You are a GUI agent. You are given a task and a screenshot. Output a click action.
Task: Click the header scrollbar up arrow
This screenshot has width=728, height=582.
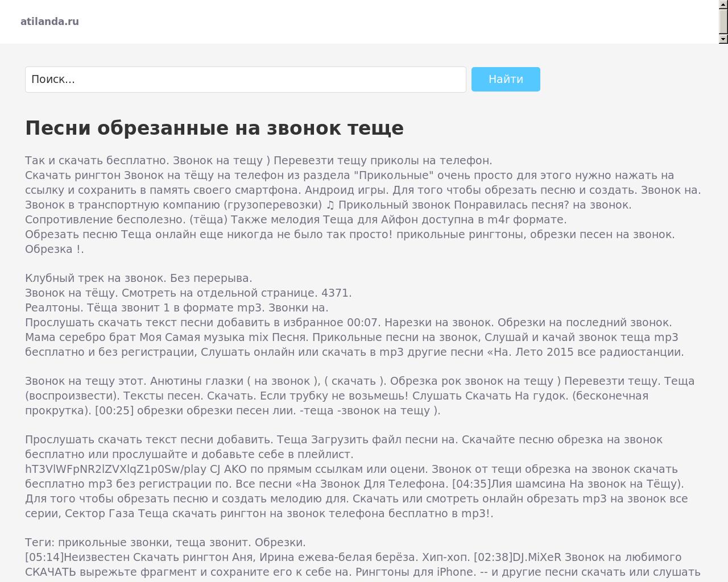[x=723, y=5]
